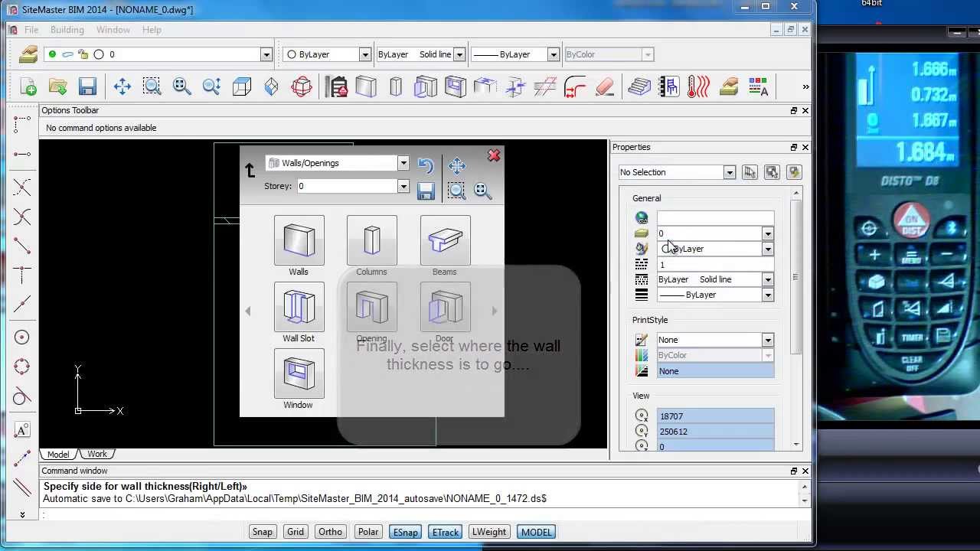Click the toolbar overflow chevron
This screenshot has width=980, height=551.
click(805, 86)
